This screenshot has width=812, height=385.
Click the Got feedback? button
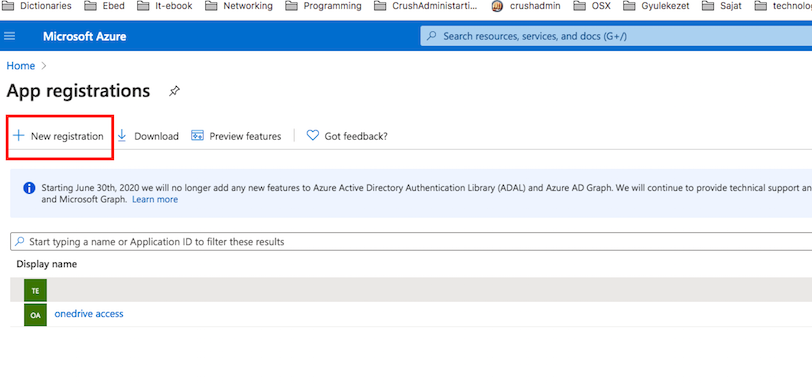(347, 136)
